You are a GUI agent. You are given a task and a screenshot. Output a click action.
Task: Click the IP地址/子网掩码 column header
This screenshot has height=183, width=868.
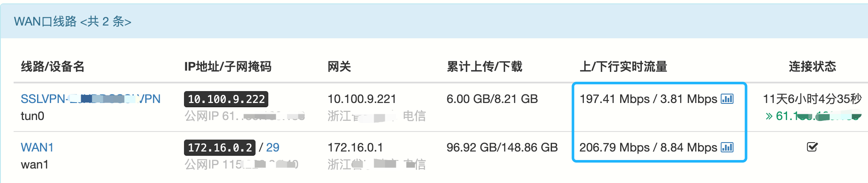[227, 66]
